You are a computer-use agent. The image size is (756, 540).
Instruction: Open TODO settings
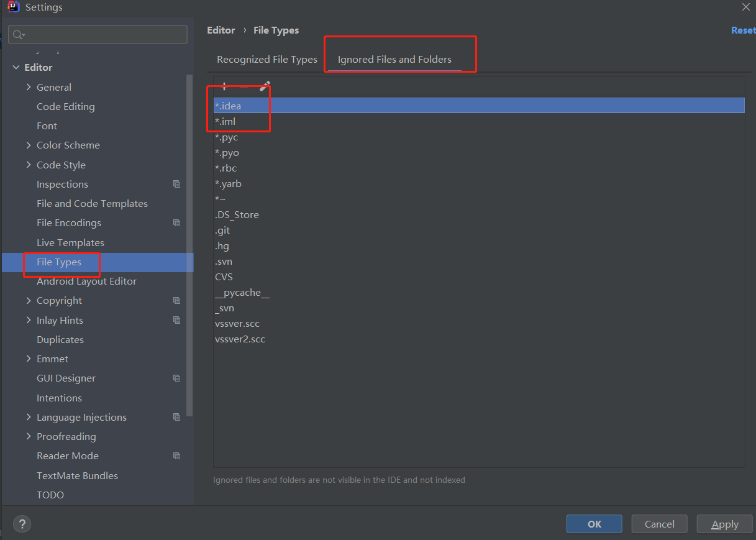click(50, 495)
